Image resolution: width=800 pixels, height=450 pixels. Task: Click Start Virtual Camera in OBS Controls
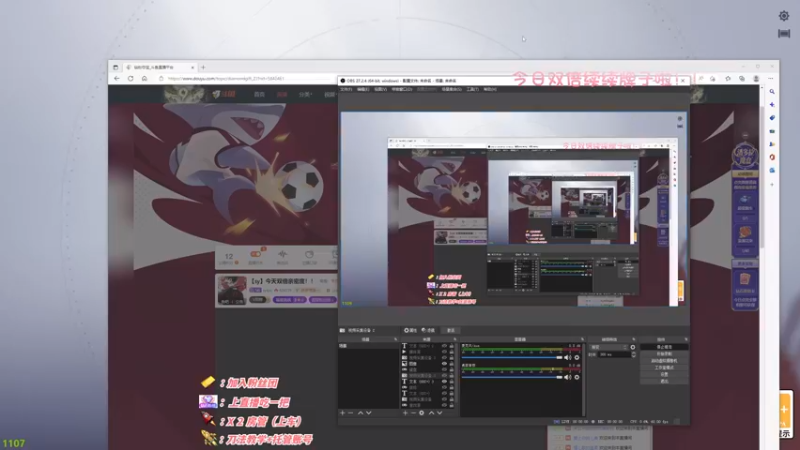[x=664, y=361]
